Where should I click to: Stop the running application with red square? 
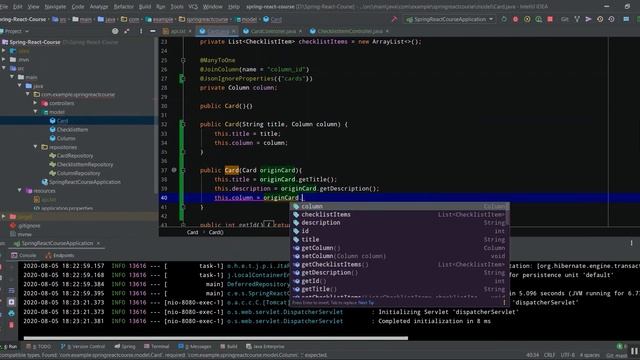[550, 19]
